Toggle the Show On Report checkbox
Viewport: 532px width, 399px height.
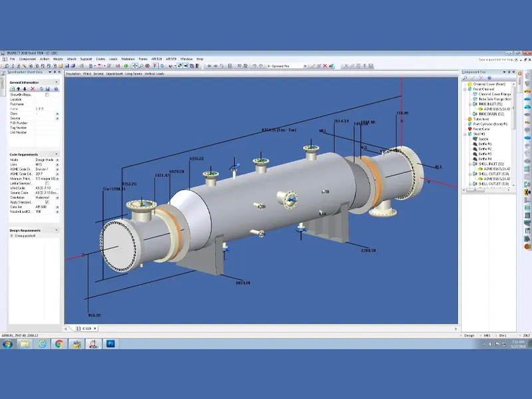[x=47, y=94]
